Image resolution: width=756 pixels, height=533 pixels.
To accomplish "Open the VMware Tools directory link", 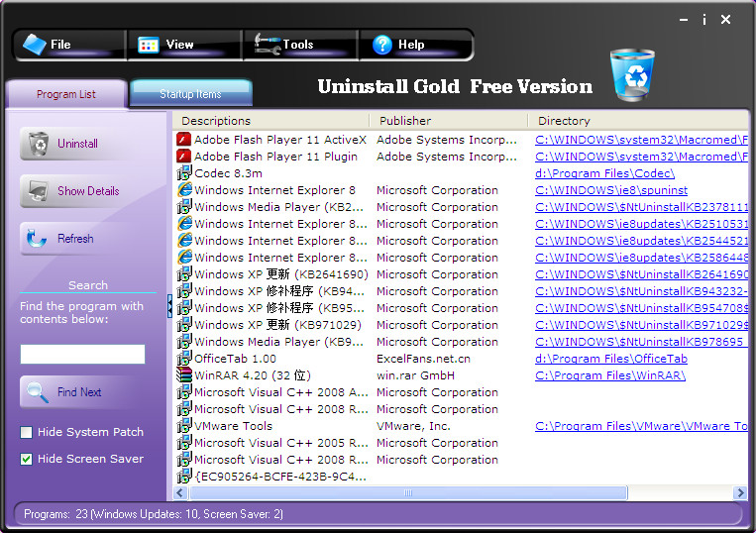I will [x=641, y=426].
